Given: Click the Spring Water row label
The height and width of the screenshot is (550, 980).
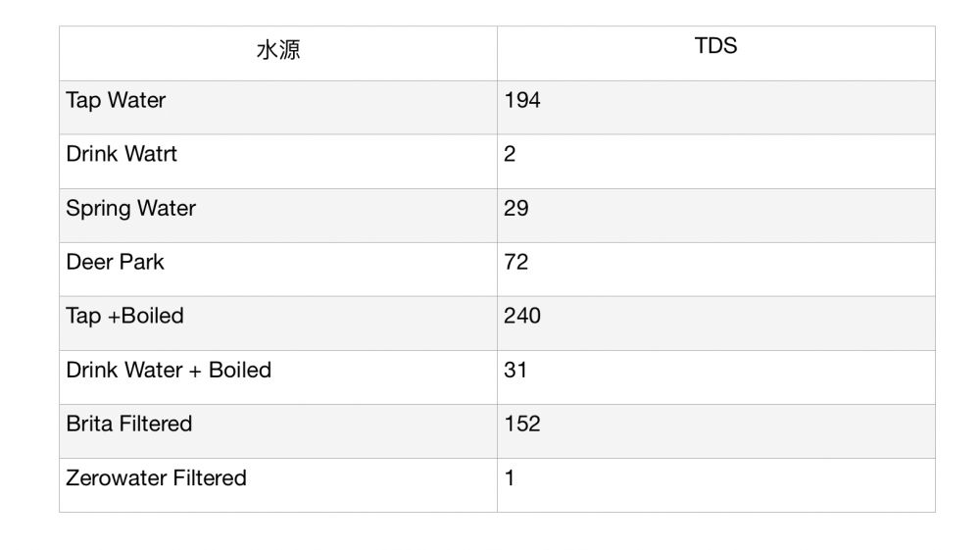Looking at the screenshot, I should pyautogui.click(x=130, y=209).
